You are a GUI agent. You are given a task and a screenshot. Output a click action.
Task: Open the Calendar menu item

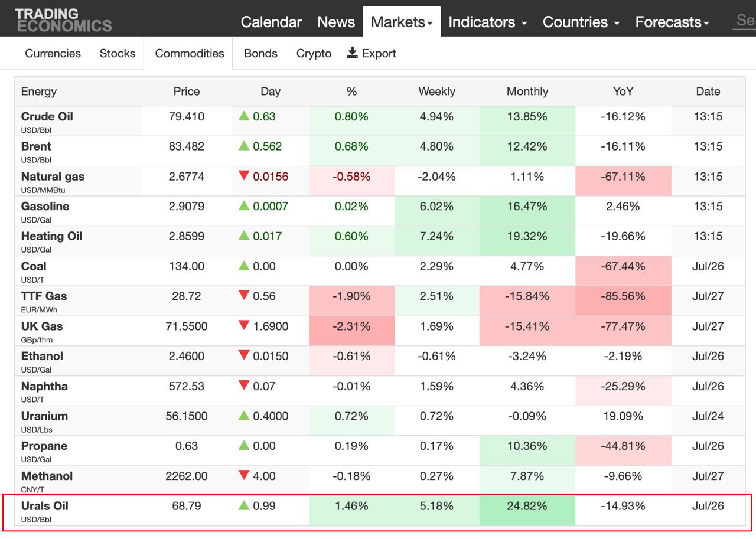pos(271,22)
